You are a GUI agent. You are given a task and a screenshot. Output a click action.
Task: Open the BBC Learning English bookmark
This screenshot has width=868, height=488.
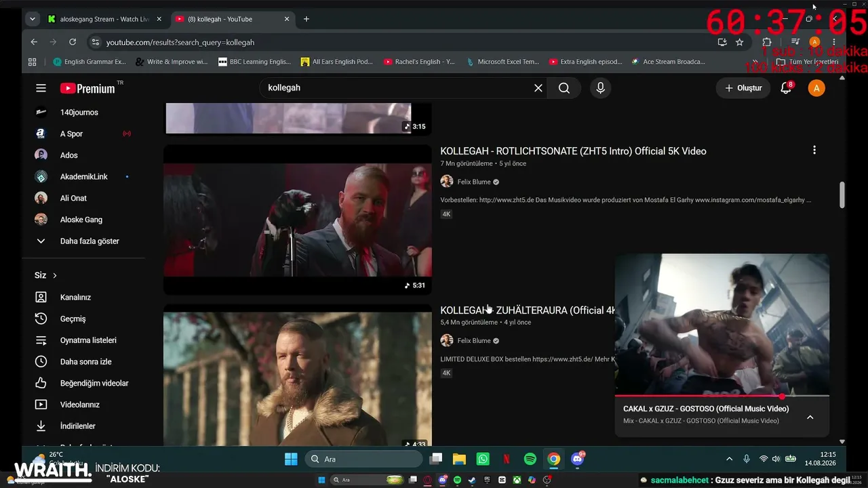click(x=254, y=62)
